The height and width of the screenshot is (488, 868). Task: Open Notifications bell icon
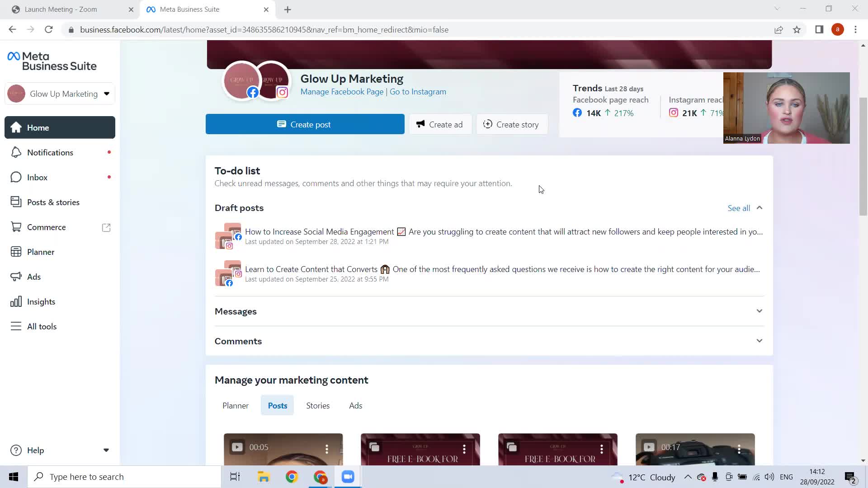tap(16, 152)
